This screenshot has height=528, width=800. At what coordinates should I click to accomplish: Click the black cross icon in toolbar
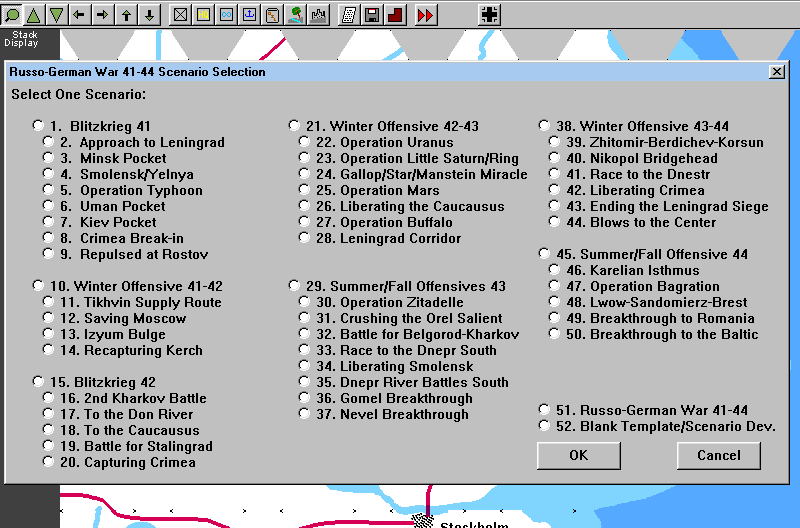[x=489, y=14]
